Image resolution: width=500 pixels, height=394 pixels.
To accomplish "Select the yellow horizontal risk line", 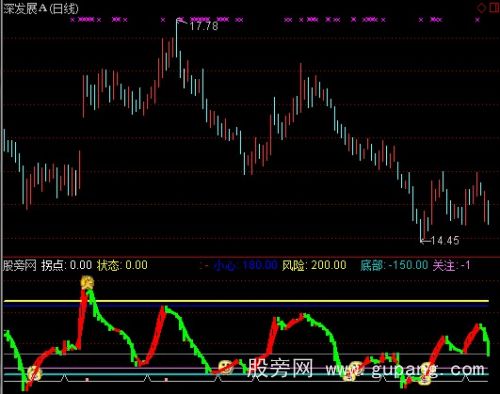I will [246, 301].
